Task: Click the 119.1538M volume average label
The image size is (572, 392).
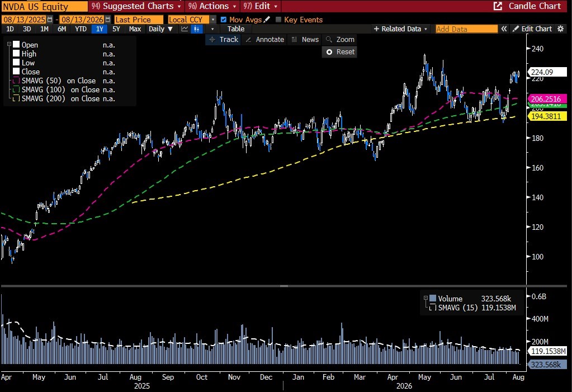Action: [x=547, y=351]
